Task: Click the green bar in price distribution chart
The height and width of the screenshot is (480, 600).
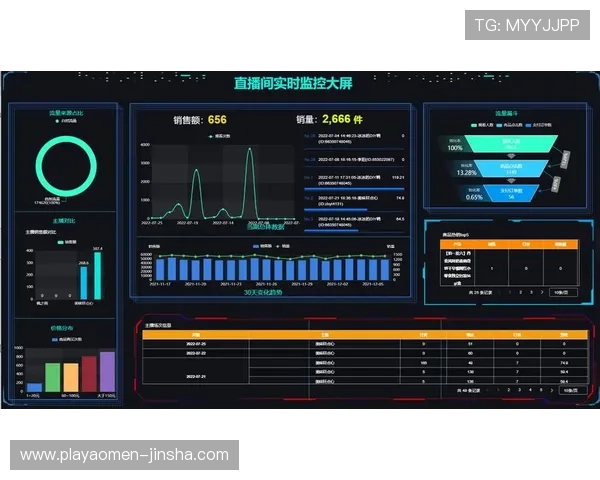Action: click(x=53, y=377)
